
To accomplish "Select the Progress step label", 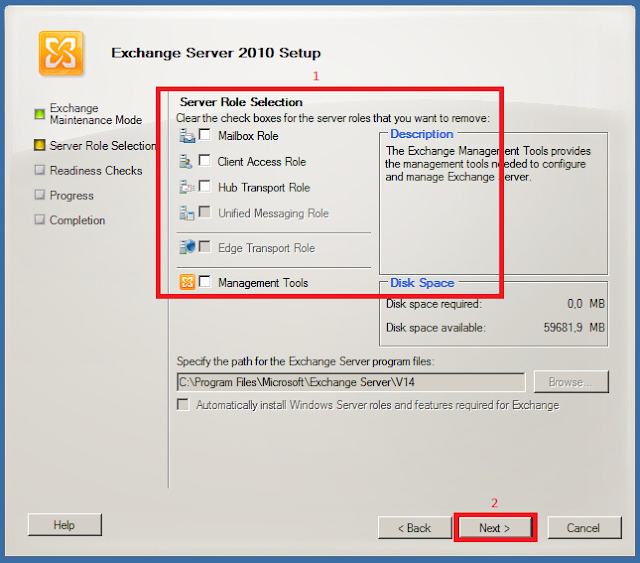I will pos(71,196).
